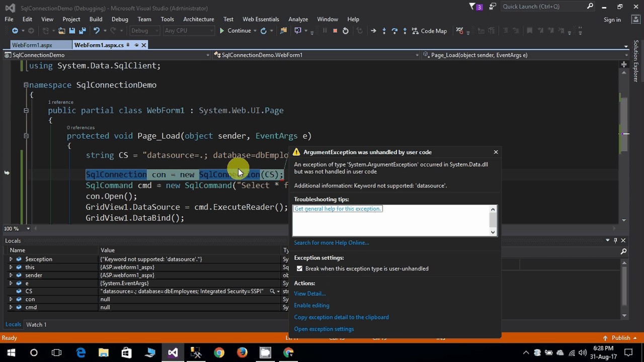Switch to the WebForm1.aspx tab
This screenshot has height=362, width=644.
[32, 45]
